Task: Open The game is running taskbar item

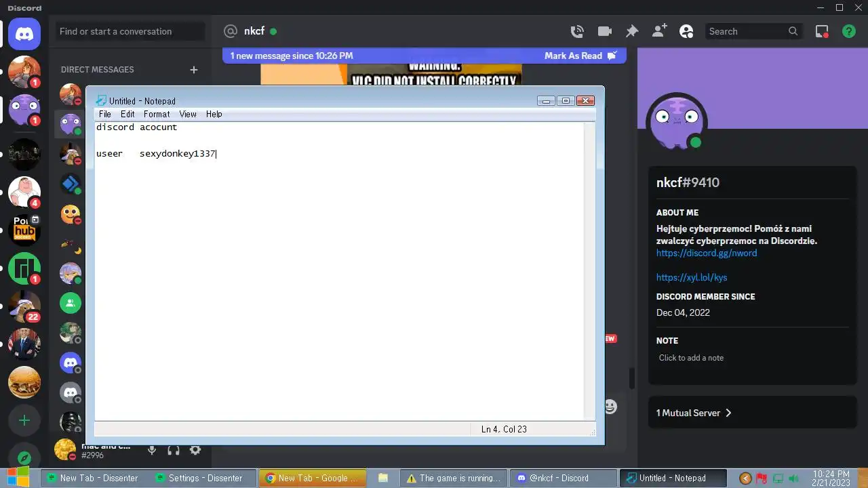Action: (x=454, y=478)
